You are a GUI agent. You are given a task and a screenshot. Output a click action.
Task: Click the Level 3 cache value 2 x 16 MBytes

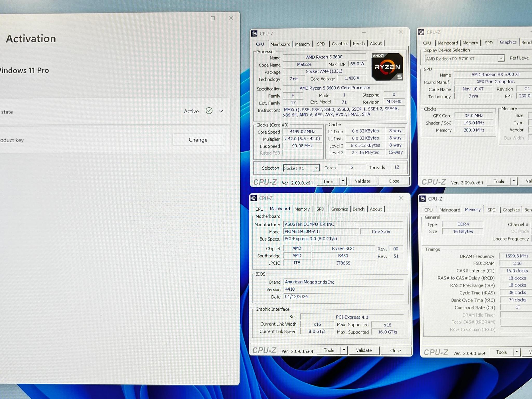(365, 152)
